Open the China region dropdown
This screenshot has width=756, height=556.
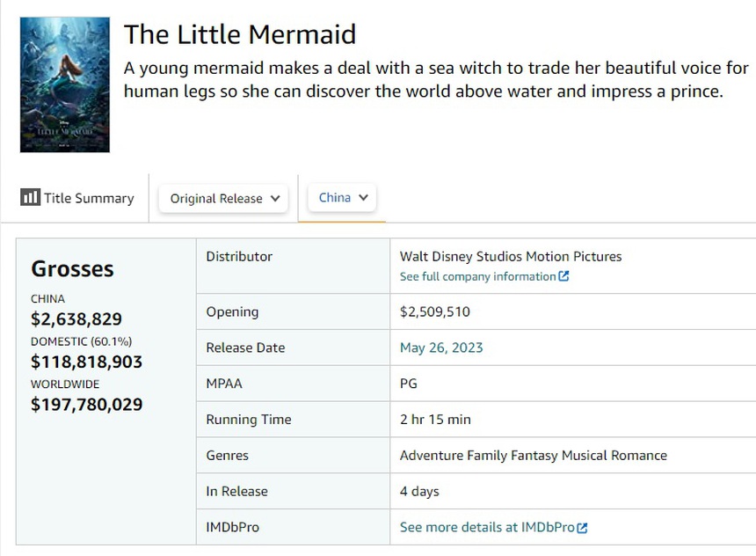pyautogui.click(x=342, y=197)
